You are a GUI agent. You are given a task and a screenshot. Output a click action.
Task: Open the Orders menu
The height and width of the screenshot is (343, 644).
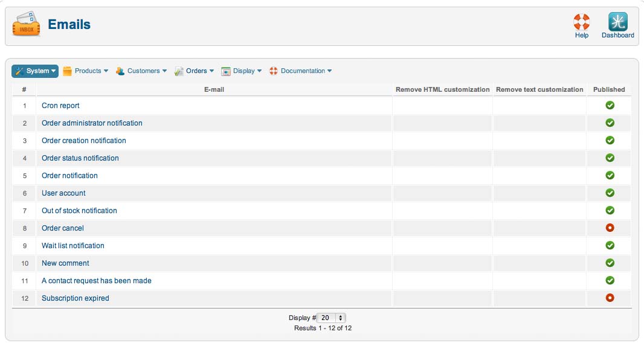(x=195, y=71)
